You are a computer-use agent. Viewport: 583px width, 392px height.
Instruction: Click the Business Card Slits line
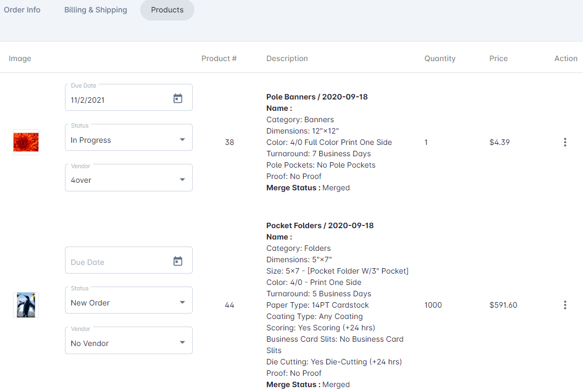pyautogui.click(x=335, y=345)
